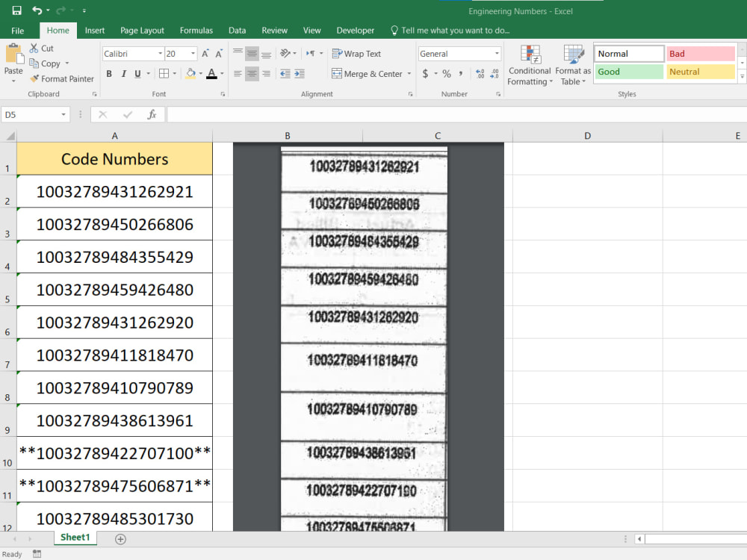Image resolution: width=747 pixels, height=560 pixels.
Task: Select the Normal cell style
Action: [629, 54]
